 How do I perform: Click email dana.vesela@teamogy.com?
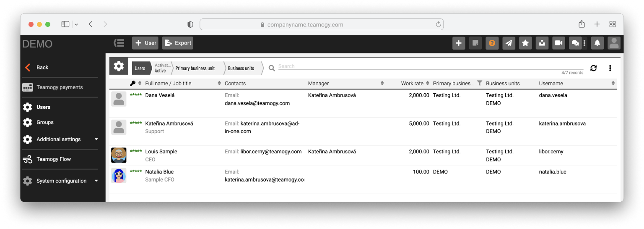[257, 103]
